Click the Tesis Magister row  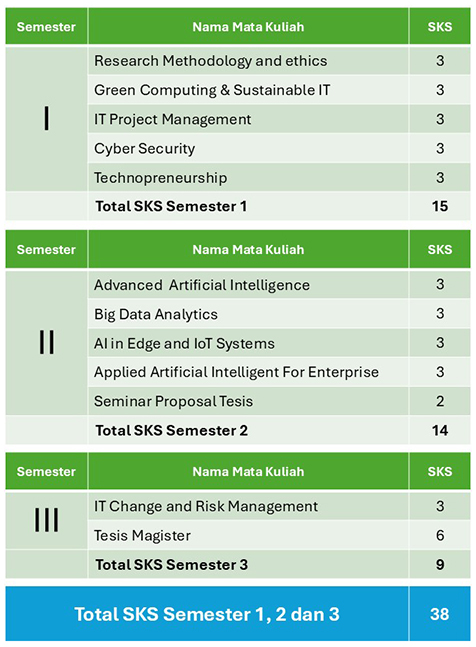point(279,535)
